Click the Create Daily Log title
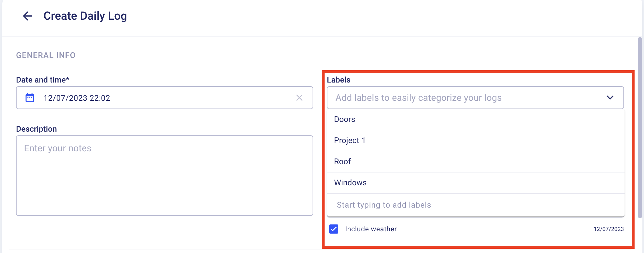 [85, 16]
